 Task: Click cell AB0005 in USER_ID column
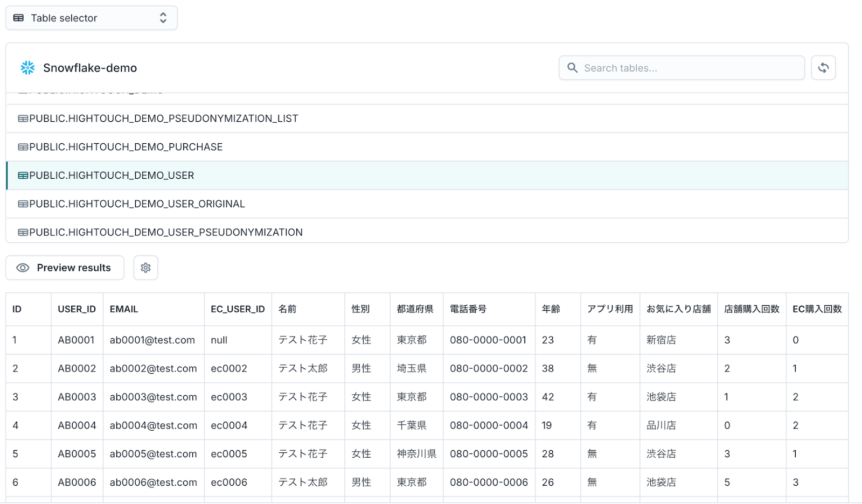(x=77, y=454)
